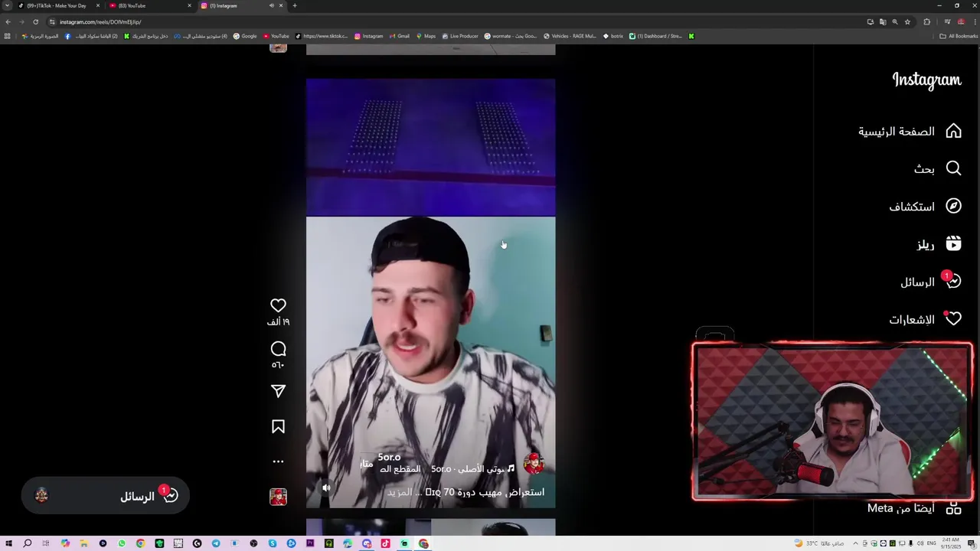Switch to the (83) YouTube tab

pyautogui.click(x=149, y=5)
